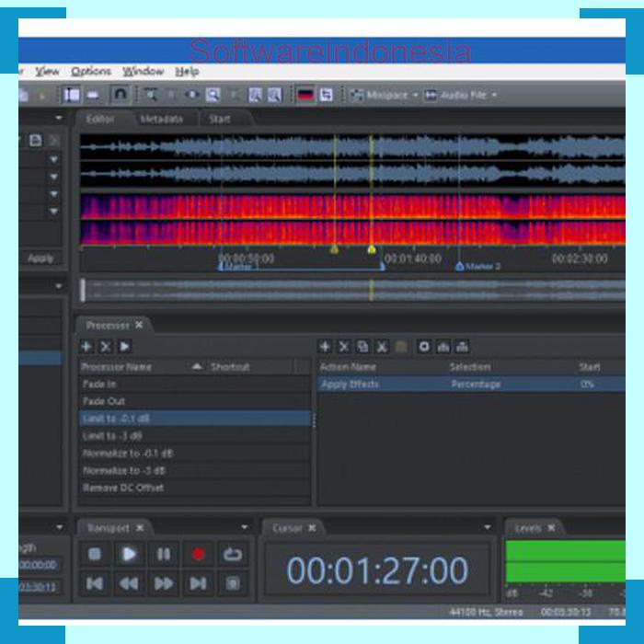Click the Pause transport button
The image size is (644, 644).
(164, 555)
